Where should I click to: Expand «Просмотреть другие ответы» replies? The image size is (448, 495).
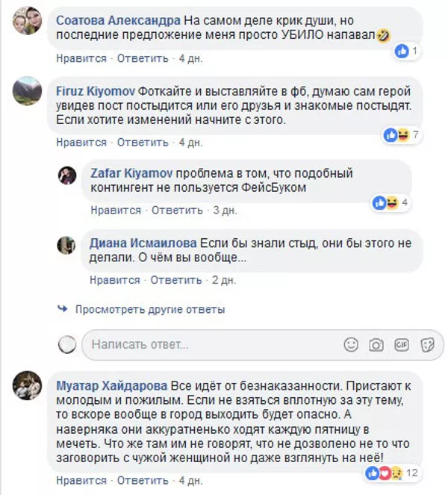[149, 309]
